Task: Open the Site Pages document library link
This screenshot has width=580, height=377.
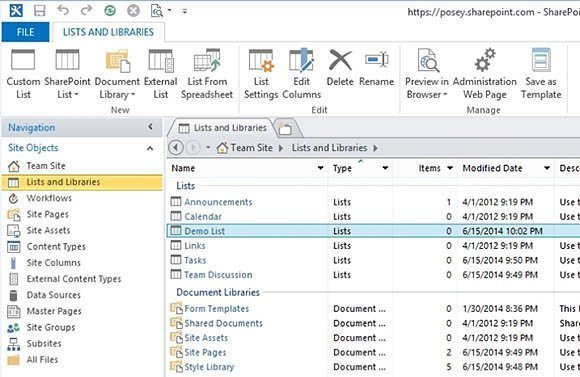Action: point(205,353)
